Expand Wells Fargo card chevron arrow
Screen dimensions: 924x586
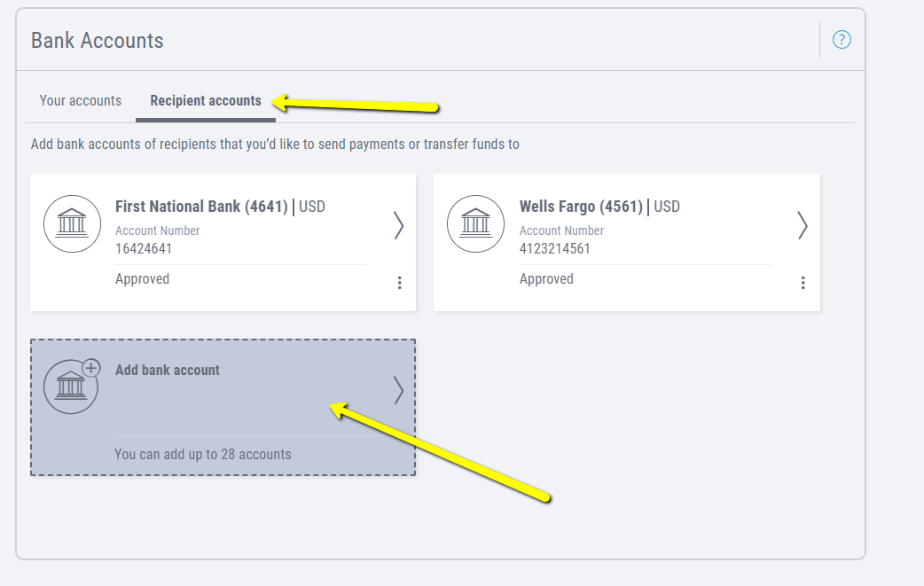tap(802, 226)
